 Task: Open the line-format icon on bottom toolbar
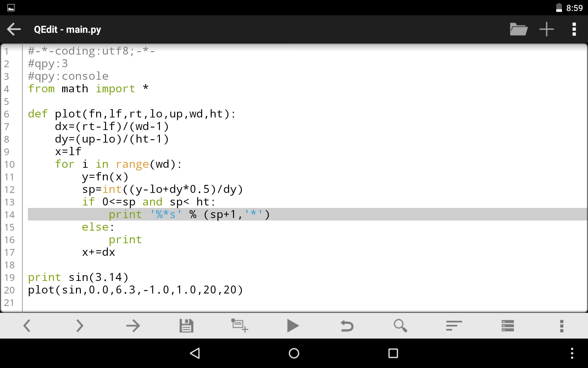[x=454, y=326]
